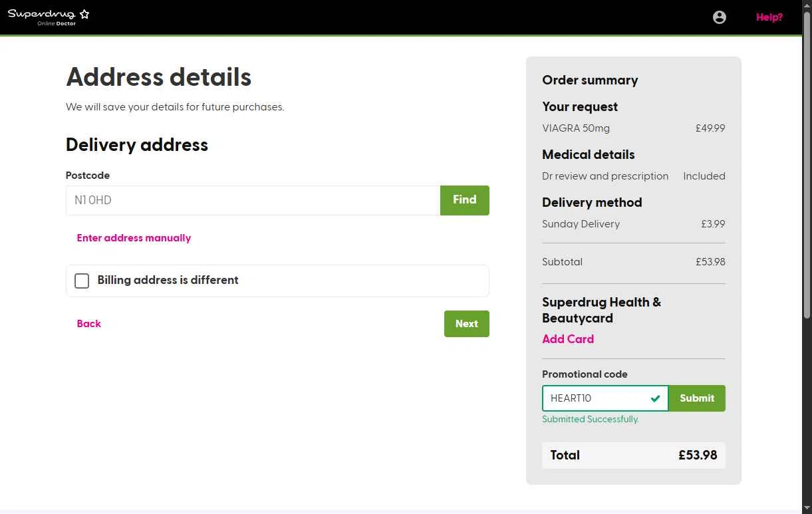Click the green checkmark in promo field
The height and width of the screenshot is (514, 812).
[655, 398]
